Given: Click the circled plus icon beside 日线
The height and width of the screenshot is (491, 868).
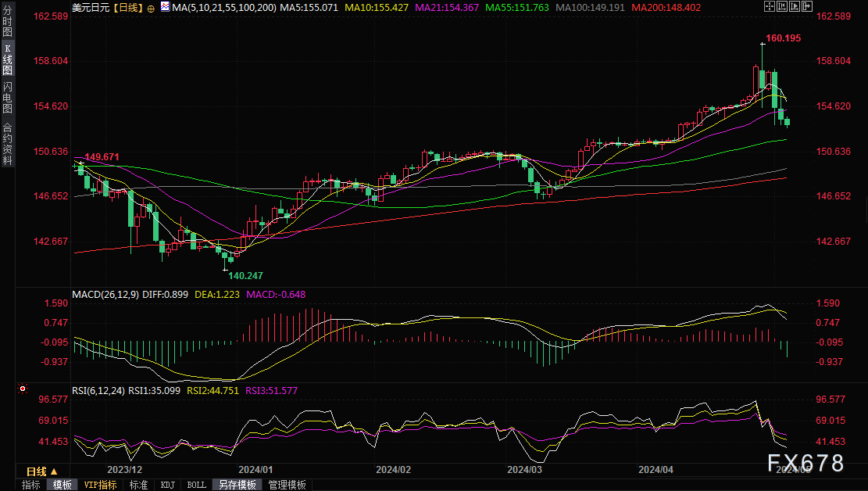Looking at the screenshot, I should (x=151, y=9).
